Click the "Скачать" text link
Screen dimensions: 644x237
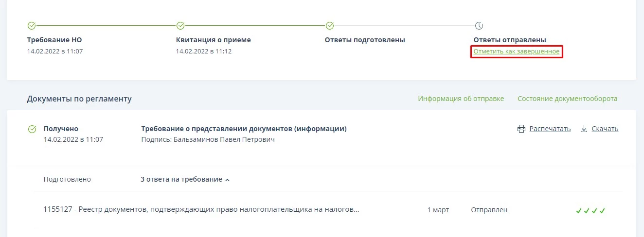point(605,129)
